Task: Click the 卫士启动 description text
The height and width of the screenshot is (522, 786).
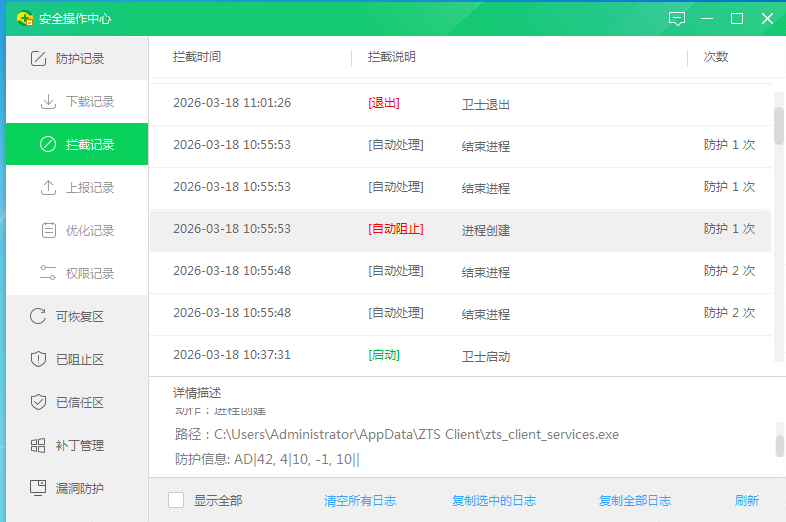Action: pyautogui.click(x=486, y=357)
